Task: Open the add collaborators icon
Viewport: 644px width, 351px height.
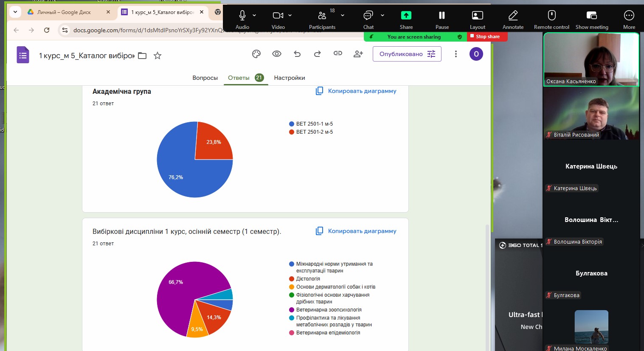Action: [358, 54]
